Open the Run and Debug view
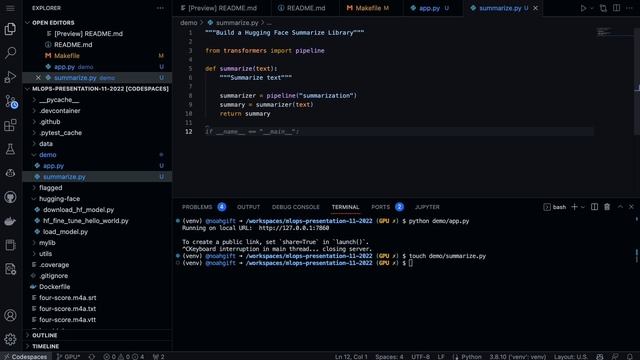Image resolution: width=640 pixels, height=360 pixels. [10, 77]
